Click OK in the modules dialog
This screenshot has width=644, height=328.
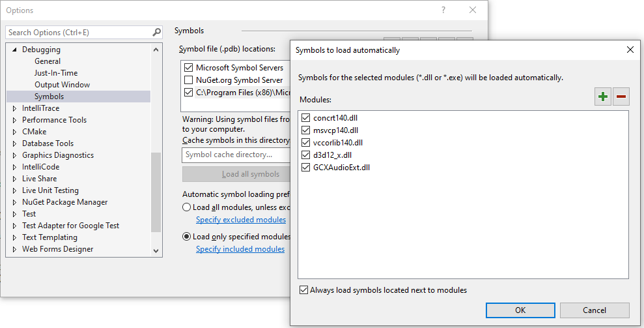tap(520, 310)
